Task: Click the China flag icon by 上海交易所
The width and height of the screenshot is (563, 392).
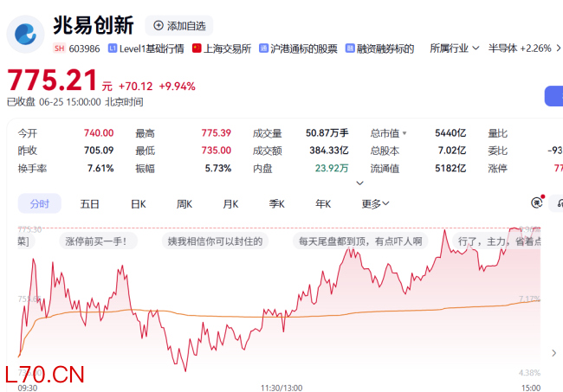Action: click(197, 48)
